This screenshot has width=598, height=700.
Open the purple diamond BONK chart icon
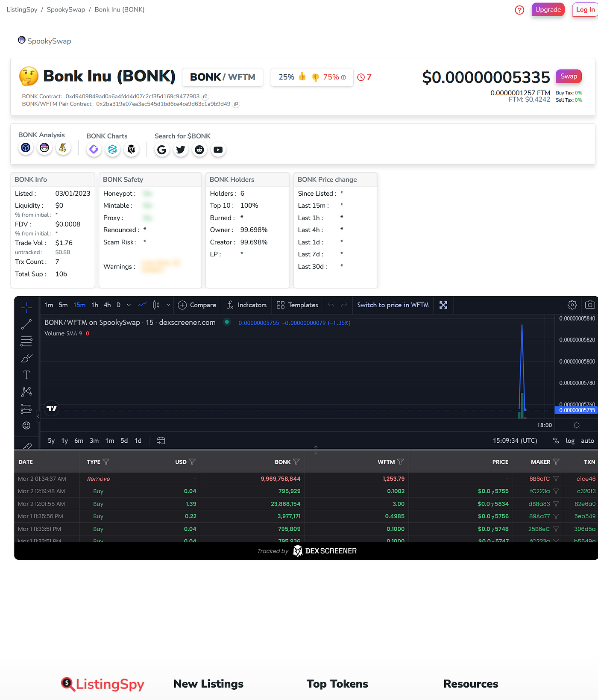(94, 149)
